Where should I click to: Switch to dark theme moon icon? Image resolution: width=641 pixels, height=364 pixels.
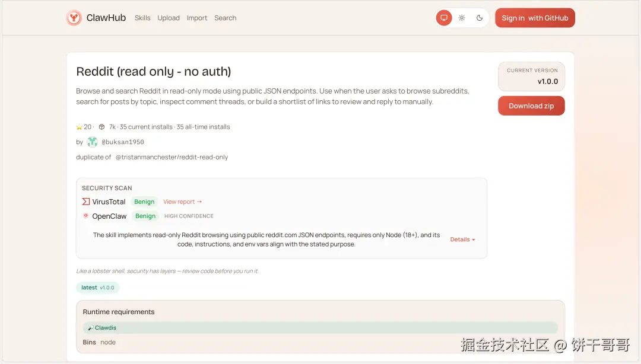(480, 18)
